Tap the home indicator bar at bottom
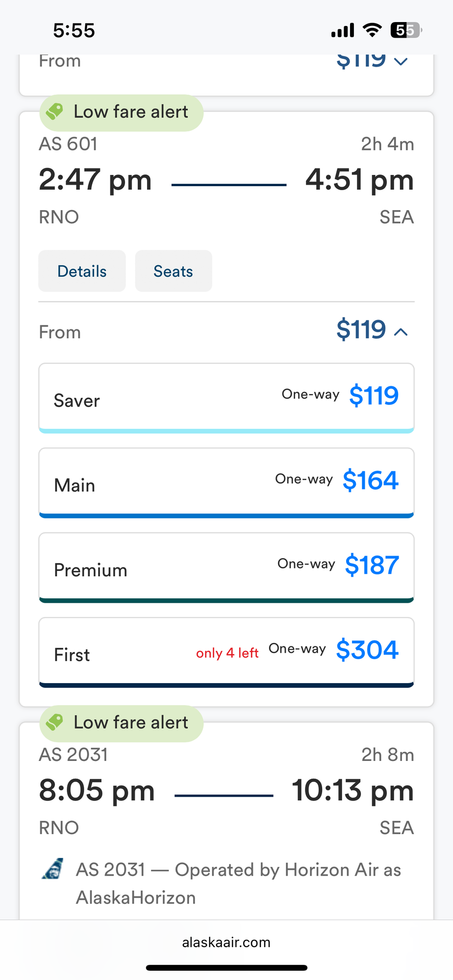453x980 pixels. point(226,968)
